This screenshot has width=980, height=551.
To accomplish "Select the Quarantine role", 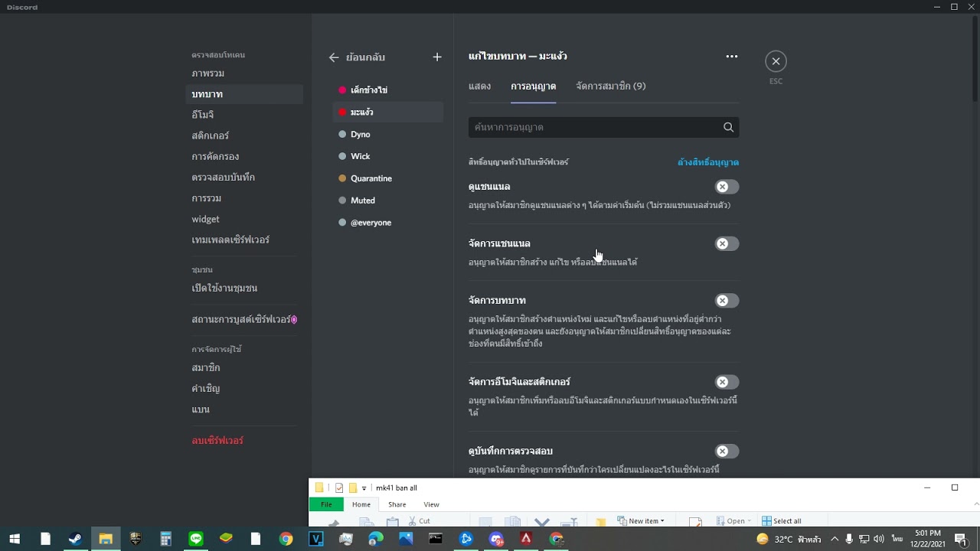I will tap(387, 178).
